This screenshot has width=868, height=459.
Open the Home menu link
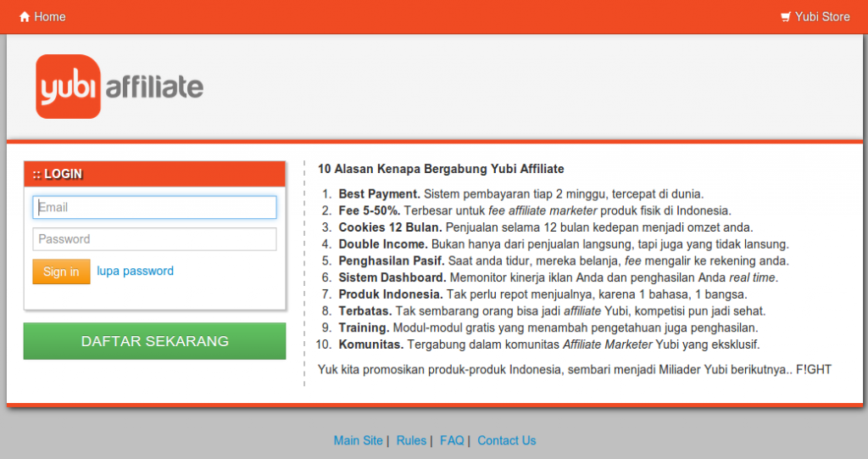pos(42,17)
